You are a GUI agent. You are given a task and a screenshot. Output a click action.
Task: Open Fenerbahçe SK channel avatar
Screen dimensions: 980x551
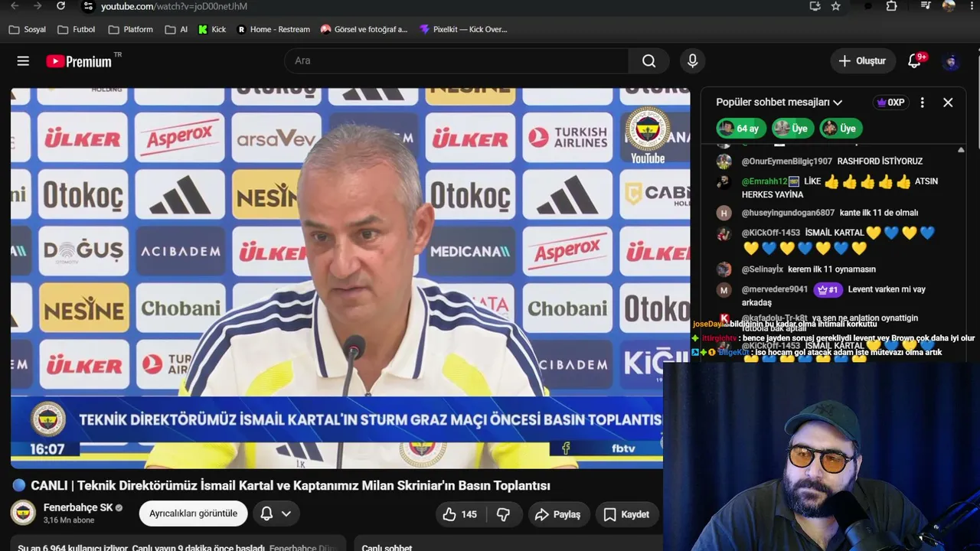coord(23,513)
